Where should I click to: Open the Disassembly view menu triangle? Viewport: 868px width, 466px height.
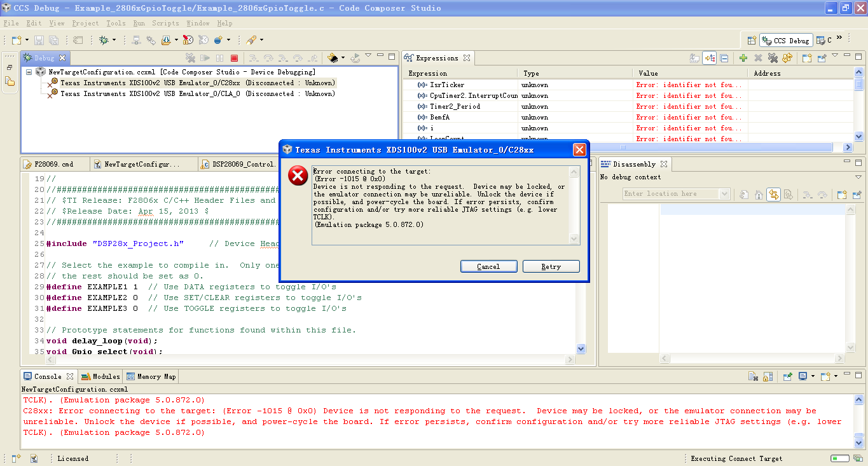coord(858,177)
